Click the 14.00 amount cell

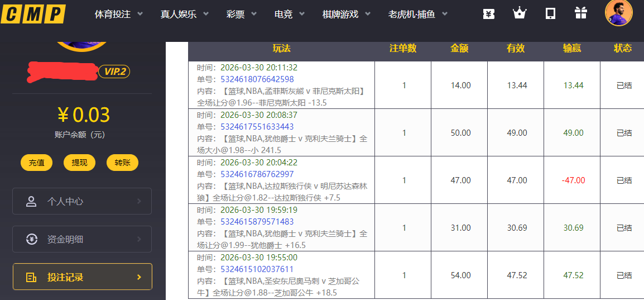point(460,85)
